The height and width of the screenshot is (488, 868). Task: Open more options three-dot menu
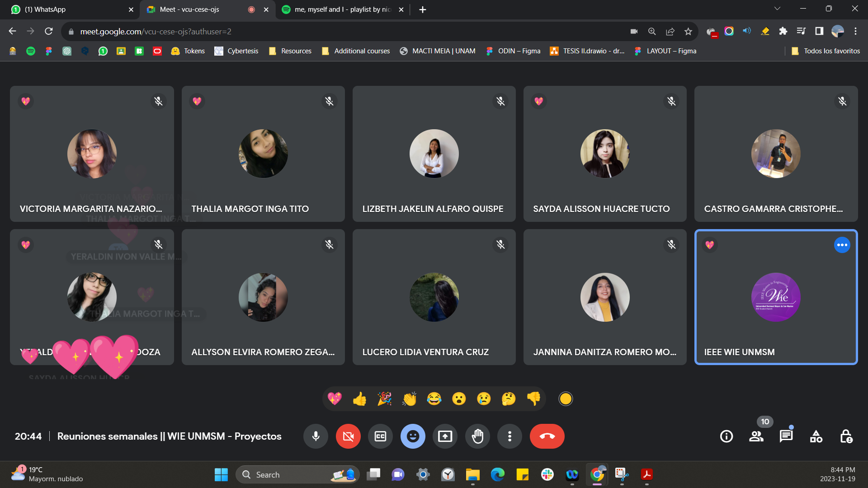pos(509,436)
